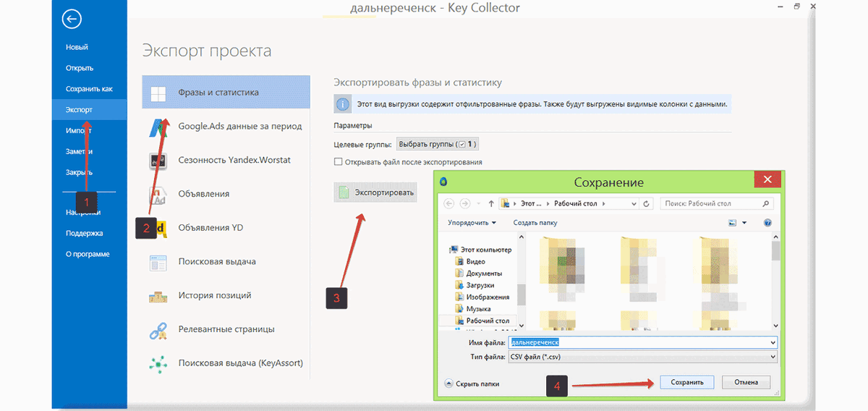The image size is (868, 411).
Task: Select Сохранить как in the sidebar
Action: [89, 89]
